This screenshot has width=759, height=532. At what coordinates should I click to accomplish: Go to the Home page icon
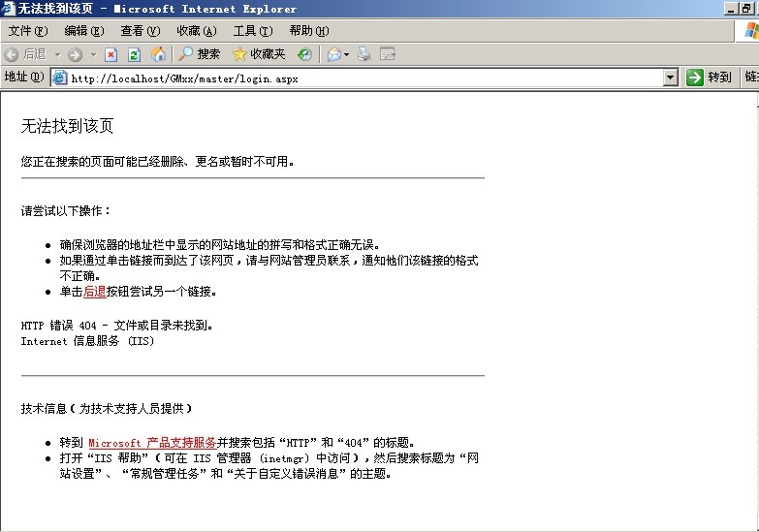pos(158,54)
